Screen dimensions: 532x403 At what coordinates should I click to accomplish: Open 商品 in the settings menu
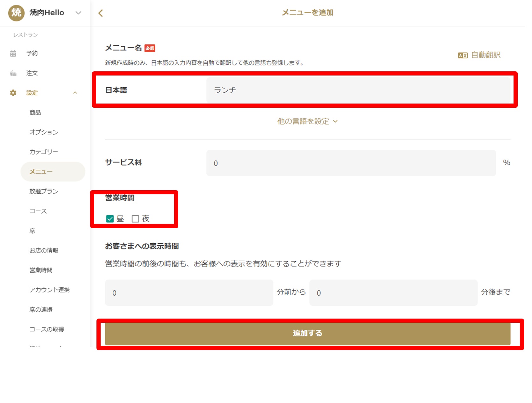click(x=35, y=112)
